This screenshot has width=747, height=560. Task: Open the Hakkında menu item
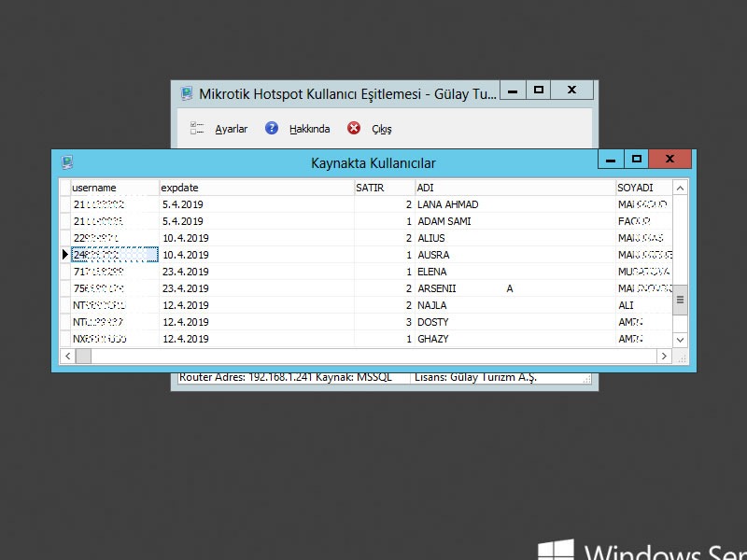(309, 129)
